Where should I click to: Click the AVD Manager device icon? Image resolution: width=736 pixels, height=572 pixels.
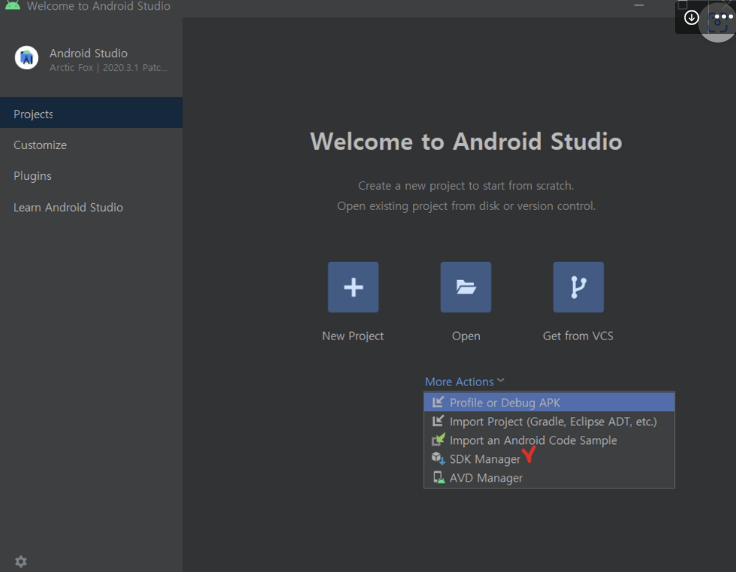click(438, 477)
